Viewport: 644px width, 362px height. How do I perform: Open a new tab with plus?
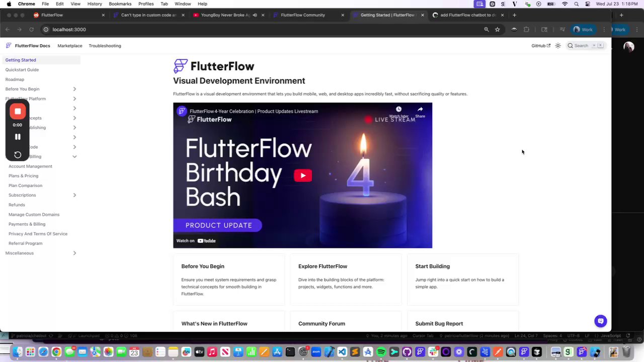point(514,15)
